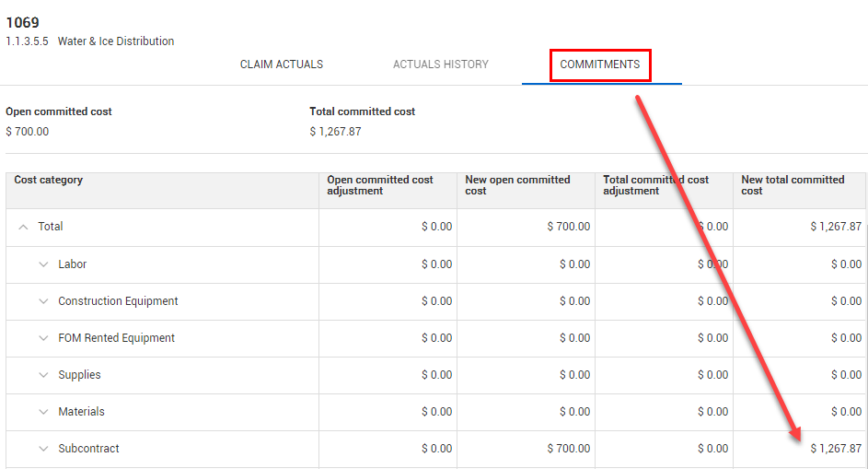
Task: Expand the Construction Equipment row chevron
Action: point(43,301)
